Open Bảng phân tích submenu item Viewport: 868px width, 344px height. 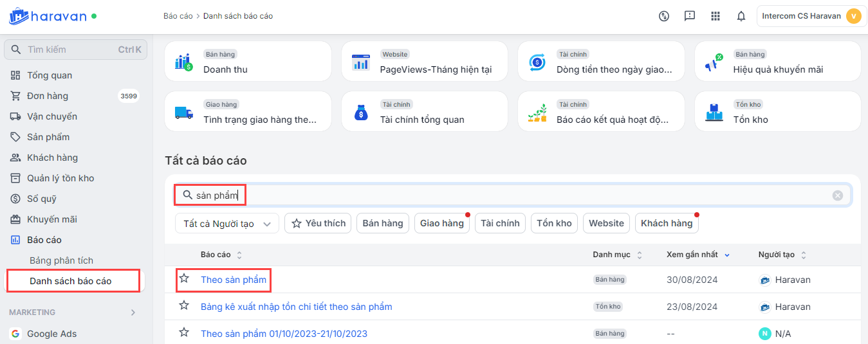61,260
